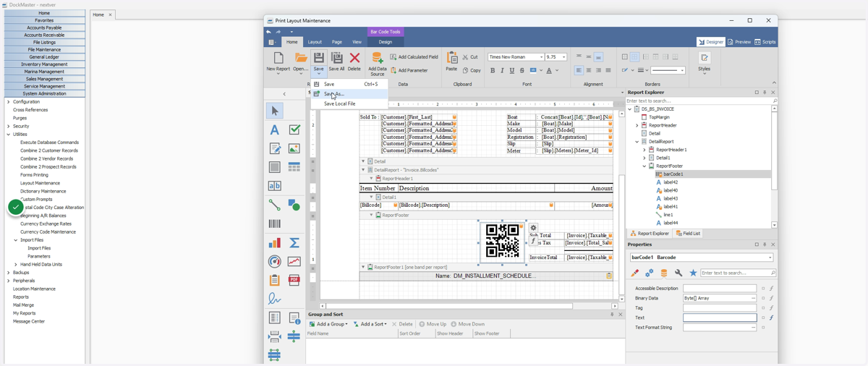Pick the Table control in the toolbox
This screenshot has height=366, width=868.
[294, 167]
